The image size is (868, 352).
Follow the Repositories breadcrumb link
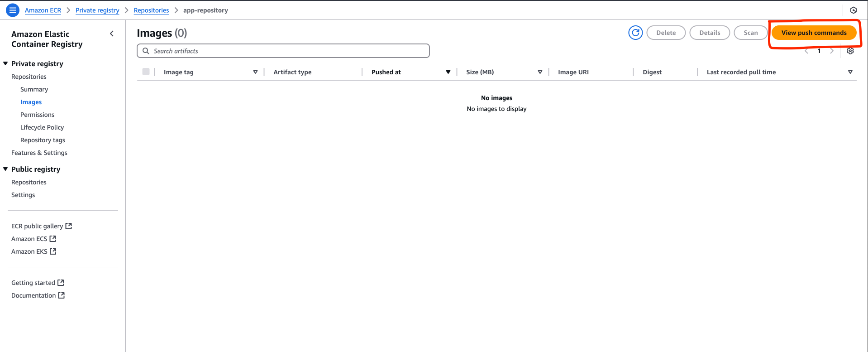click(x=151, y=10)
